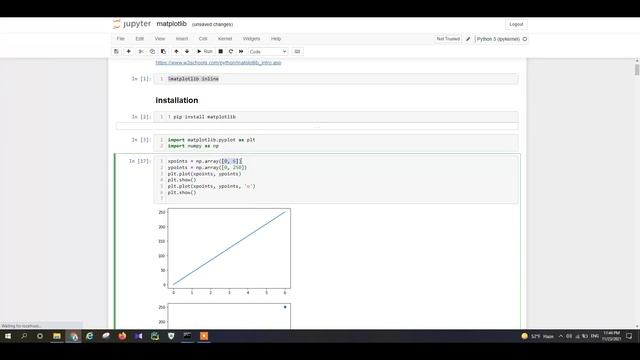Move the selected cell down
Viewport: 640px width, 360px height.
(187, 51)
